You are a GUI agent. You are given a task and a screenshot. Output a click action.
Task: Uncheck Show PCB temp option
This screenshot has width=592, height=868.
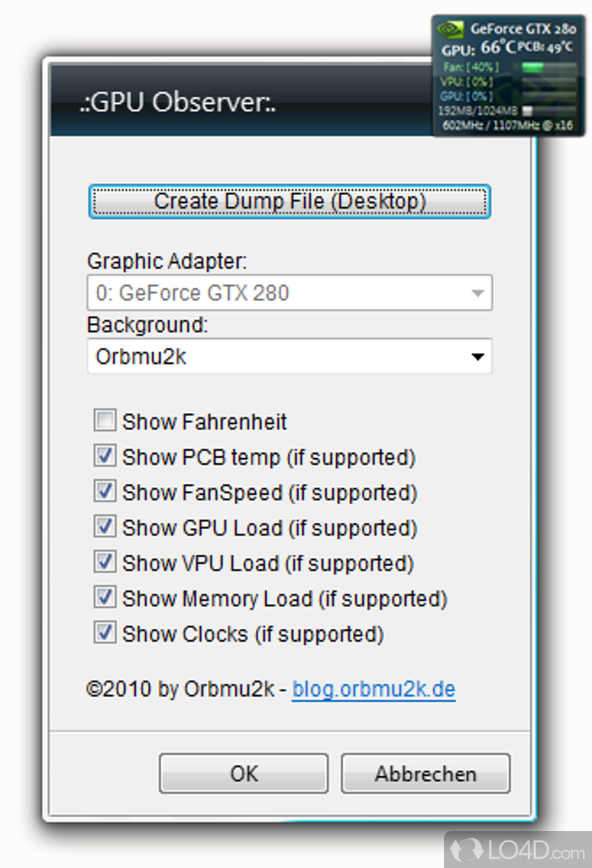click(x=105, y=457)
